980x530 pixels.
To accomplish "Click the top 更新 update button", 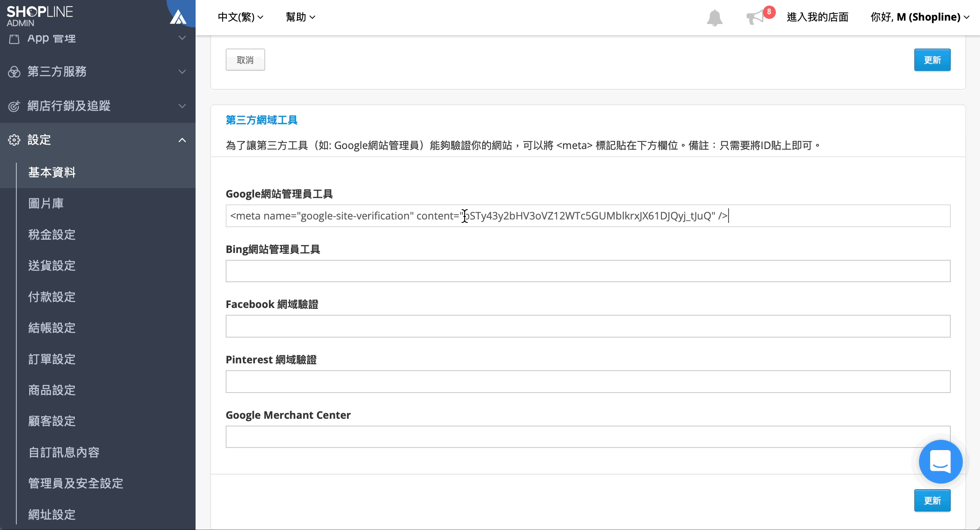I will [x=932, y=60].
